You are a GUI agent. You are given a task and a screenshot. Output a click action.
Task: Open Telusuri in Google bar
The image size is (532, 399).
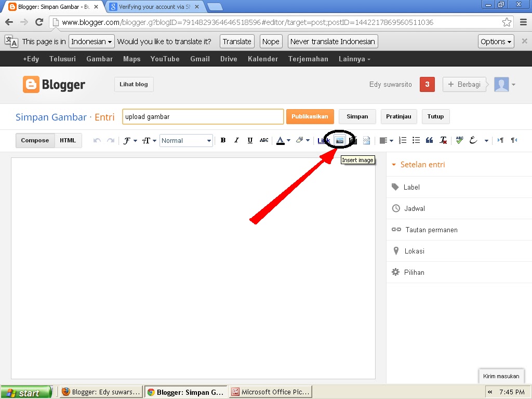(62, 59)
